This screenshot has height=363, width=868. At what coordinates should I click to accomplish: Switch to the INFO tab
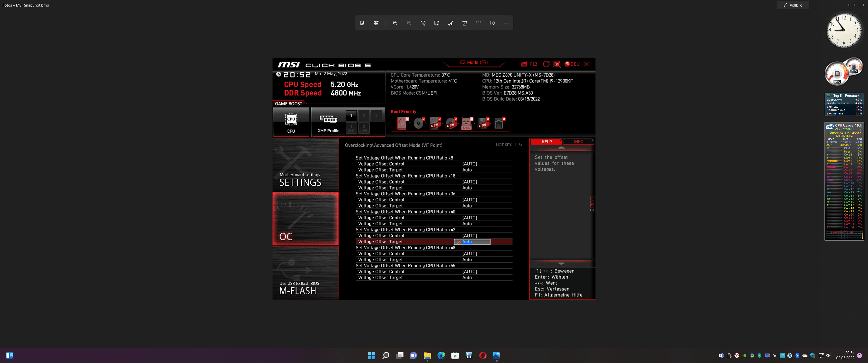click(x=578, y=142)
